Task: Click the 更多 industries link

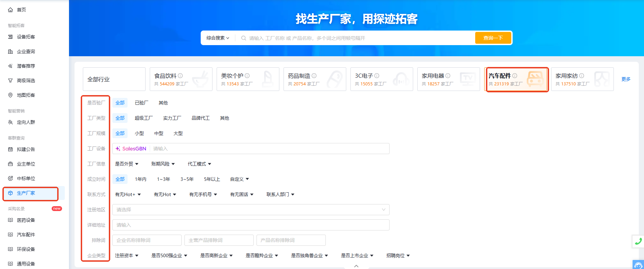Action: (x=626, y=79)
